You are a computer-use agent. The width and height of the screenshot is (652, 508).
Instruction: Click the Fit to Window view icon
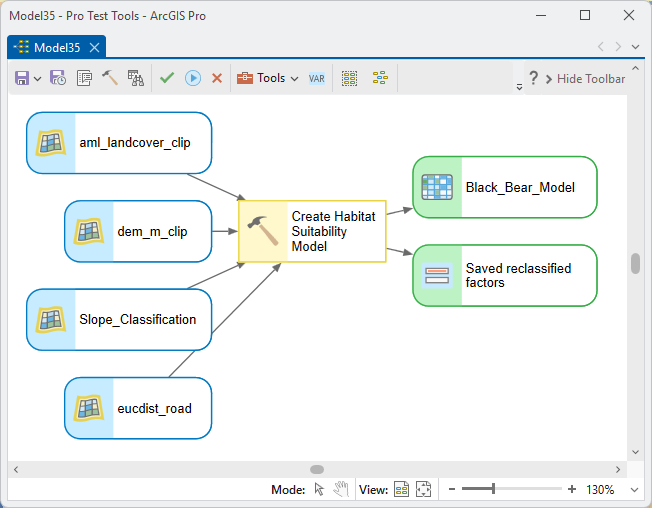pyautogui.click(x=402, y=489)
